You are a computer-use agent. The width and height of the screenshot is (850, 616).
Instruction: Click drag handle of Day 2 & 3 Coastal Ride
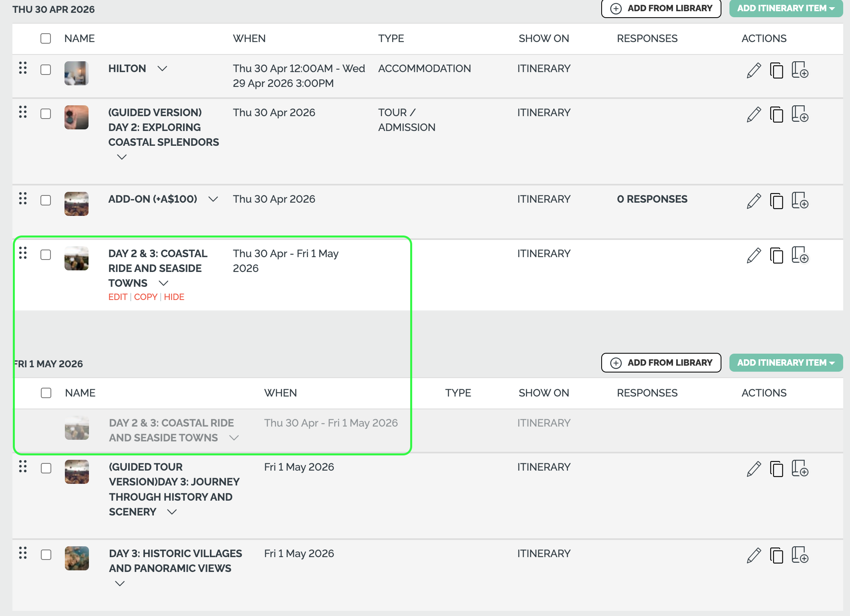pos(23,253)
